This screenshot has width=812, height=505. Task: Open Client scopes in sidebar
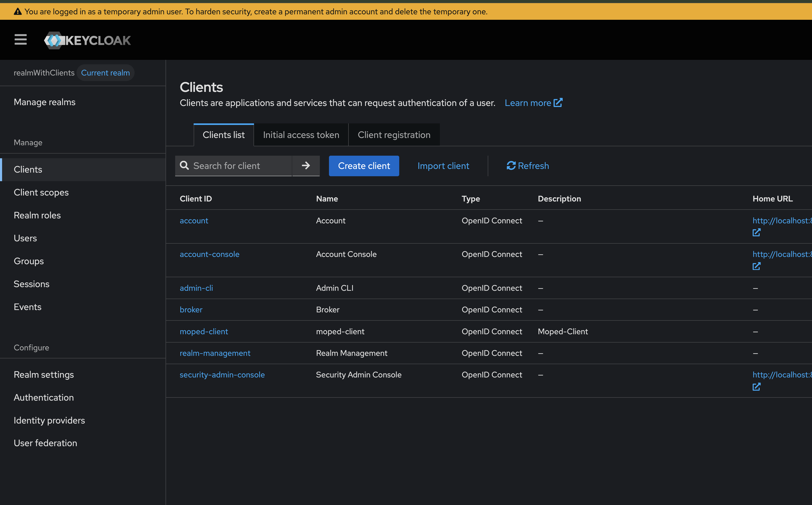(x=41, y=192)
